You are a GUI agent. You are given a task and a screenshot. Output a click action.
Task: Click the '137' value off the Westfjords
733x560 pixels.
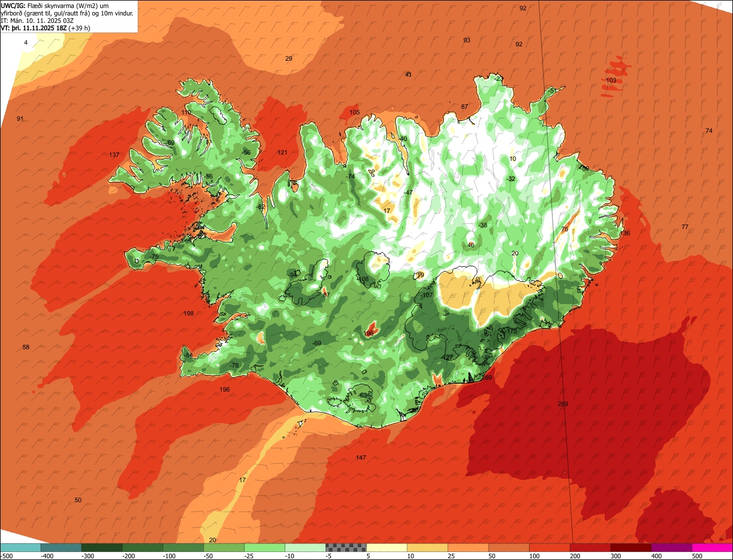pos(115,155)
